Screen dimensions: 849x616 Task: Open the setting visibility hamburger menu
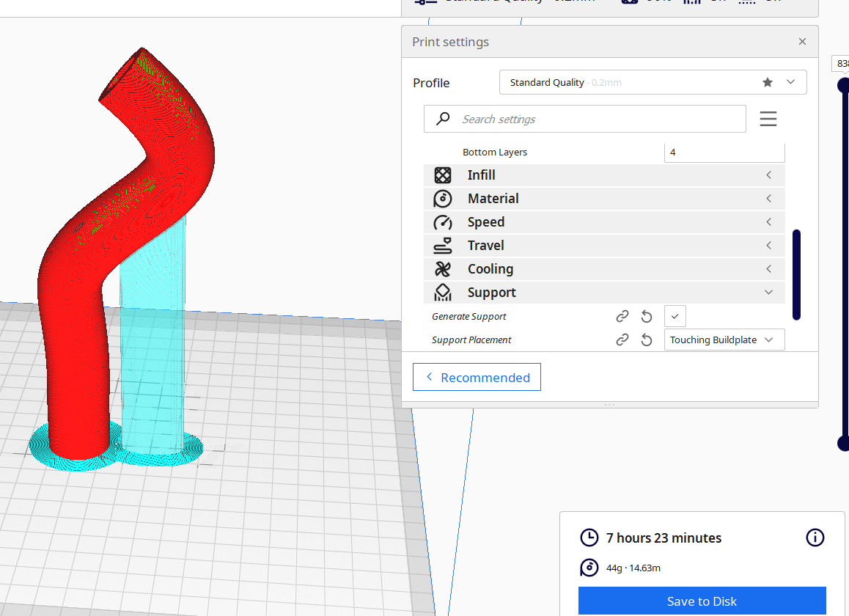click(768, 119)
